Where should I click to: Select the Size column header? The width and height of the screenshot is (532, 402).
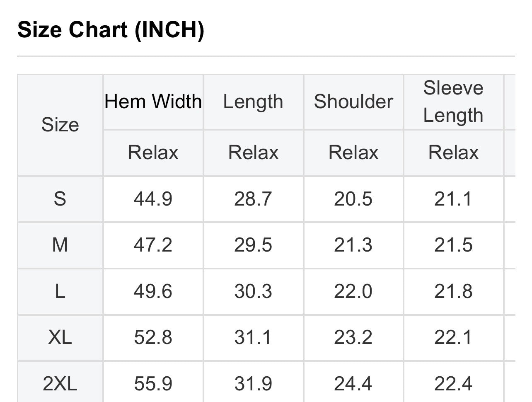60,125
